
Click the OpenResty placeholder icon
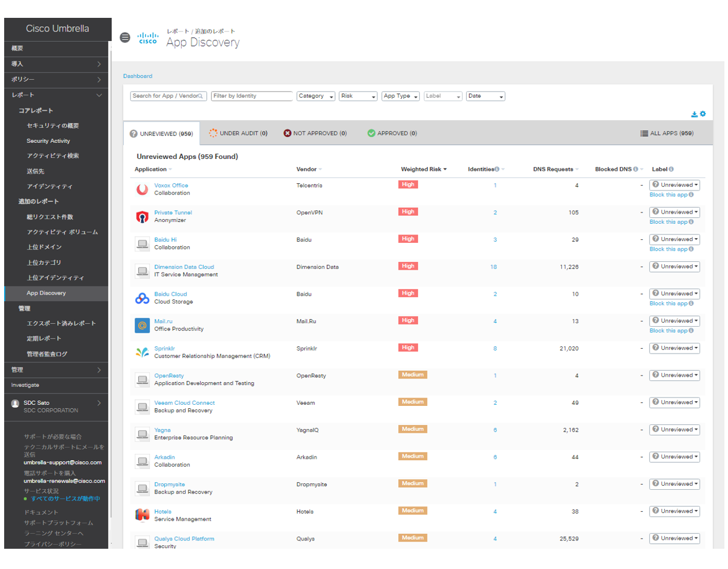tap(142, 380)
